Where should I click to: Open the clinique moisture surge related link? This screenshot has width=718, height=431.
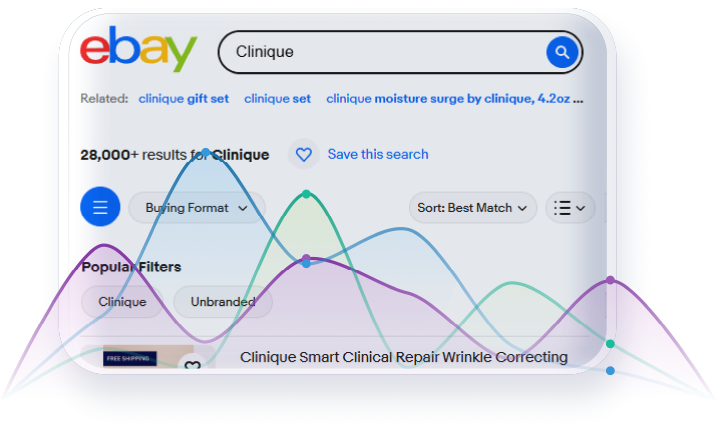(455, 98)
